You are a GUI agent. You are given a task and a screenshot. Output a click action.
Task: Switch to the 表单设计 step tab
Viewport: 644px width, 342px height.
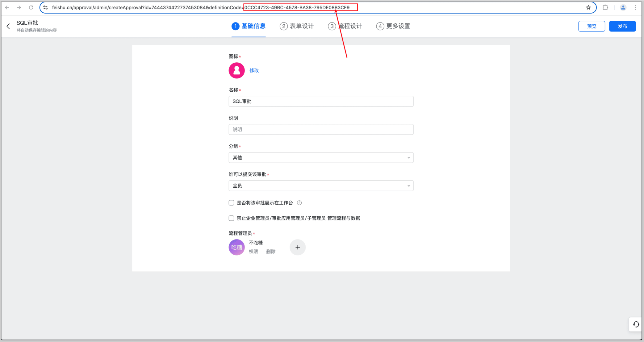coord(297,26)
